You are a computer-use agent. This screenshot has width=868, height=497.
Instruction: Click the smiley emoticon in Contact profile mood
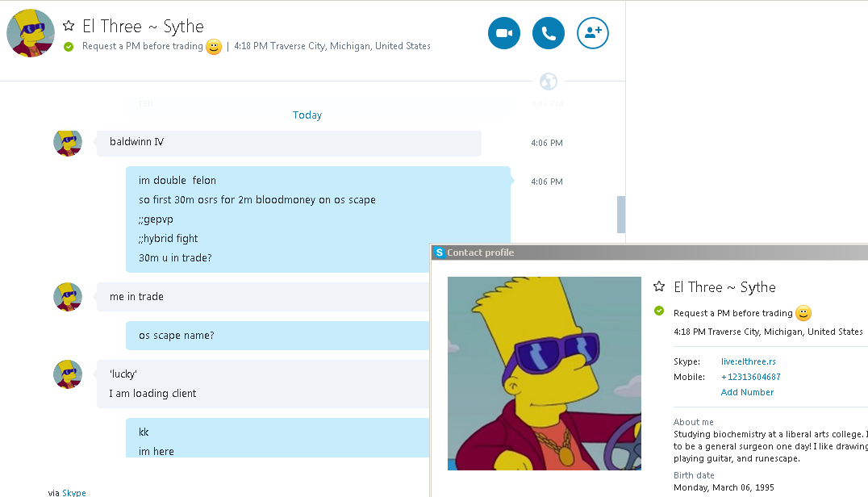click(803, 313)
